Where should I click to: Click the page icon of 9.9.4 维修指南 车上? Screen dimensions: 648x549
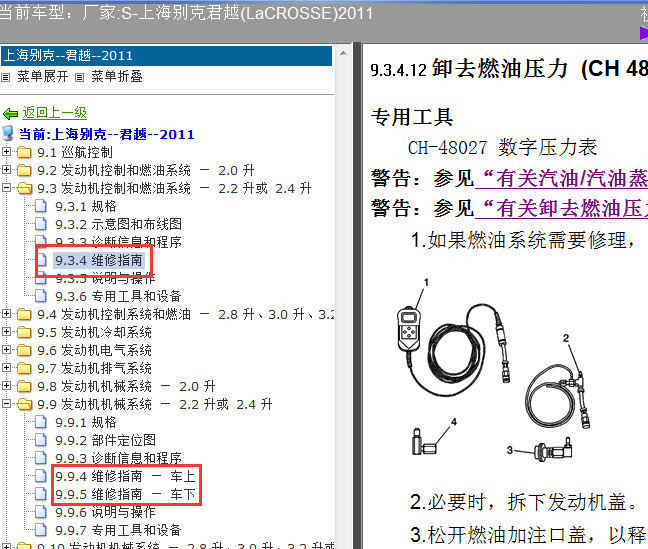pyautogui.click(x=40, y=476)
